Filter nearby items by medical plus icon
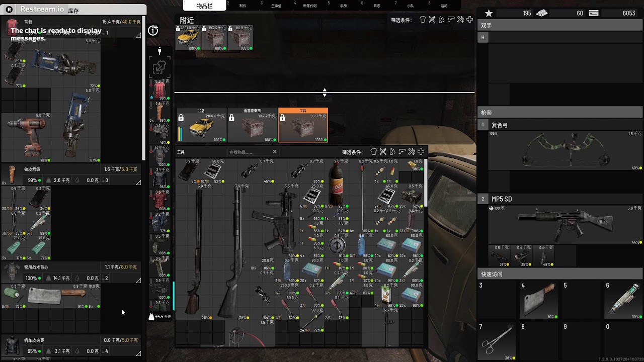 (469, 20)
